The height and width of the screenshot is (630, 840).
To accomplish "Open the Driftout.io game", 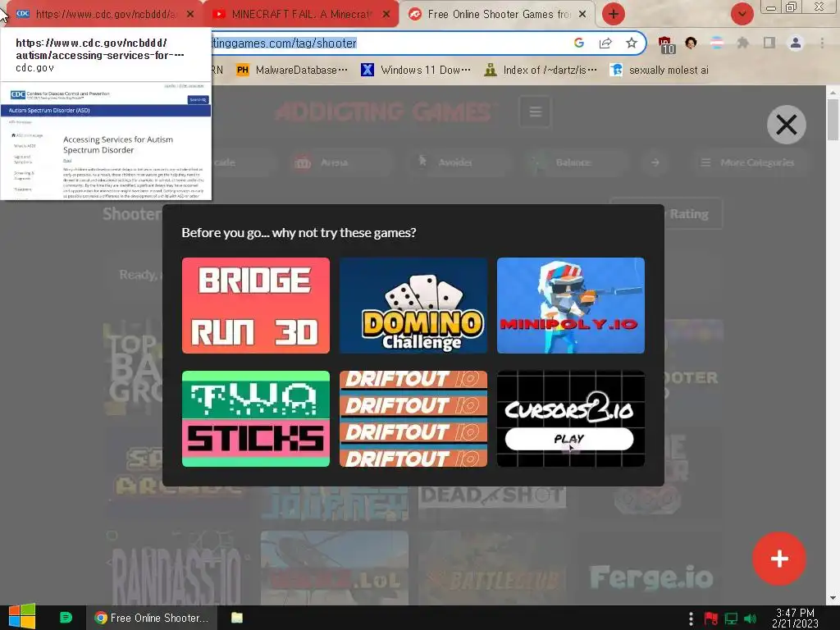I will [x=413, y=418].
